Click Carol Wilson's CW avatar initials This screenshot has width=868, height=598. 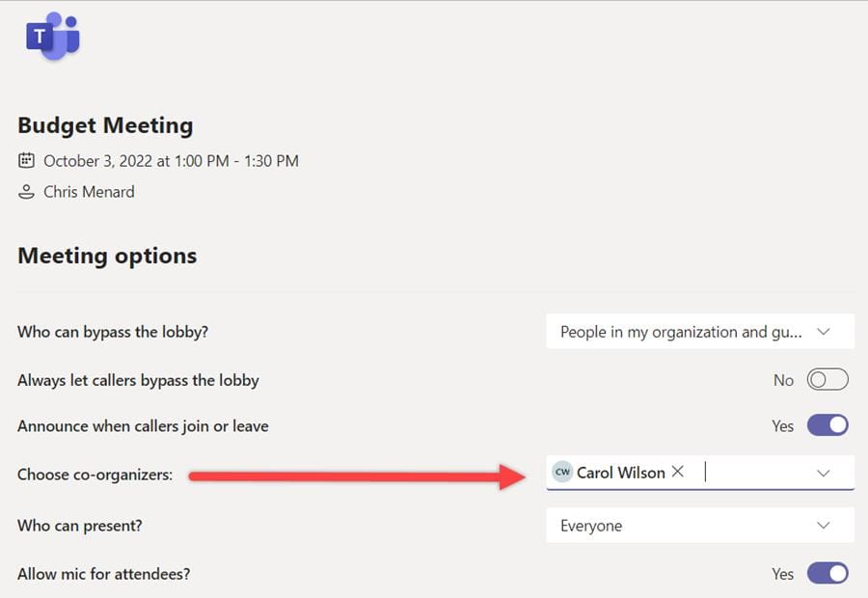click(x=562, y=473)
